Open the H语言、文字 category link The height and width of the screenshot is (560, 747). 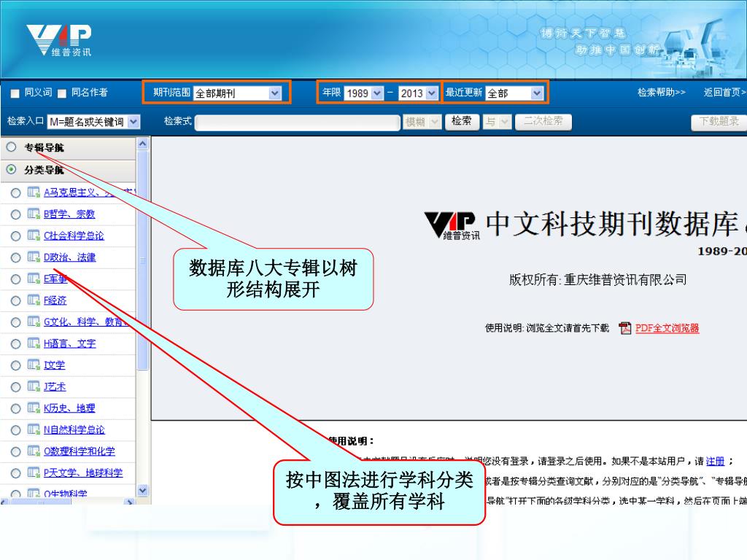click(69, 343)
